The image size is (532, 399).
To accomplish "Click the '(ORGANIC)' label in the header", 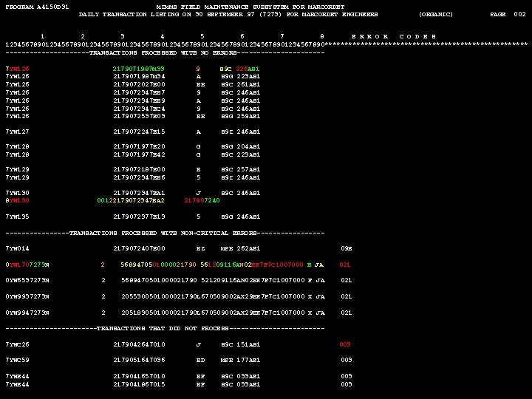I will point(436,14).
